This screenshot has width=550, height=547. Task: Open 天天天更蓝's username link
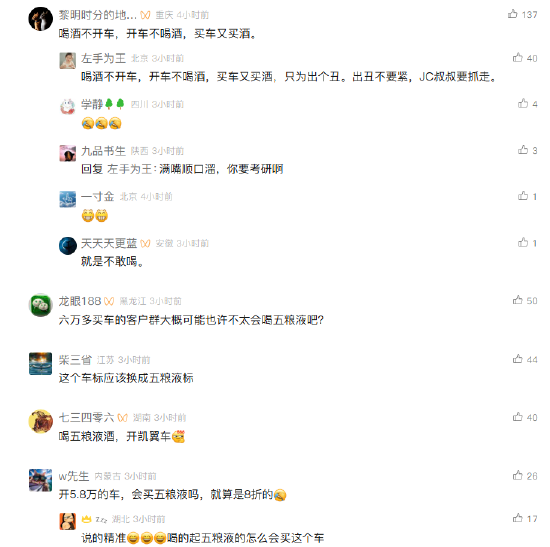click(x=109, y=243)
